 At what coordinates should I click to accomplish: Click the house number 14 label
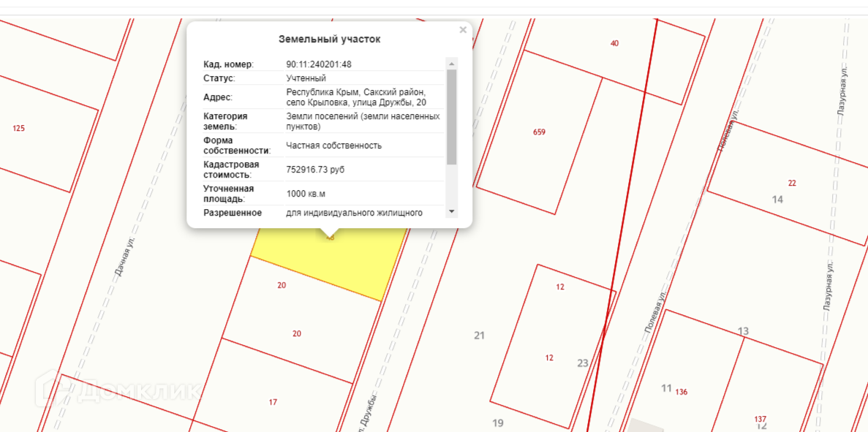778,199
